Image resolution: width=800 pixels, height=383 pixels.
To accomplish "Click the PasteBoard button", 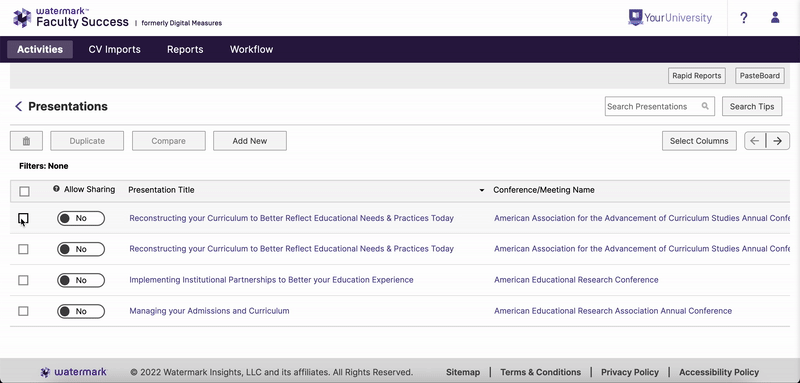I will coord(760,75).
